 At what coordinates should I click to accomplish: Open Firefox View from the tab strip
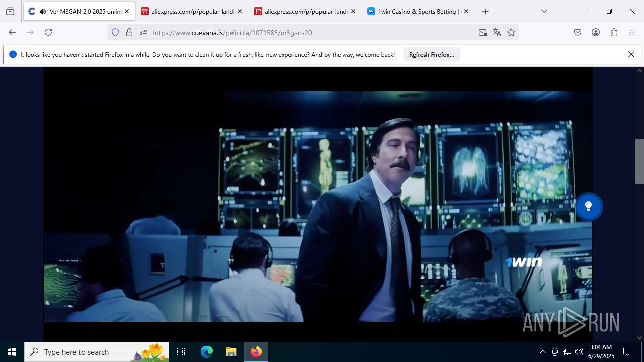[10, 11]
